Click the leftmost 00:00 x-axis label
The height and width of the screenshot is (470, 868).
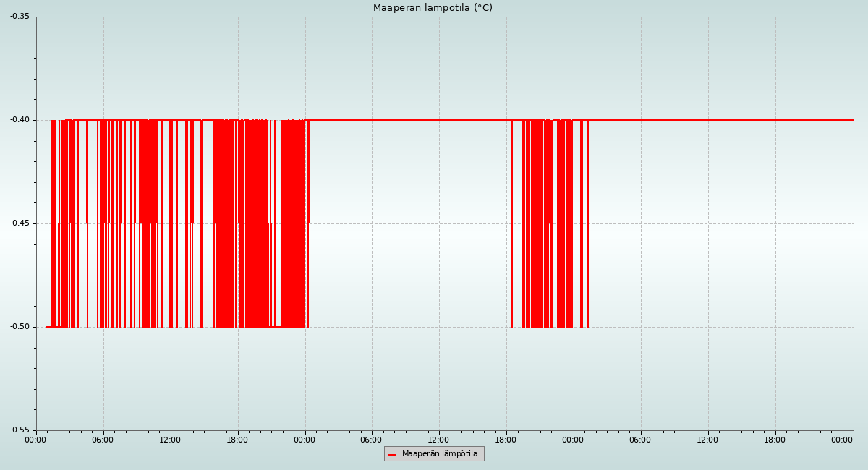pyautogui.click(x=35, y=440)
